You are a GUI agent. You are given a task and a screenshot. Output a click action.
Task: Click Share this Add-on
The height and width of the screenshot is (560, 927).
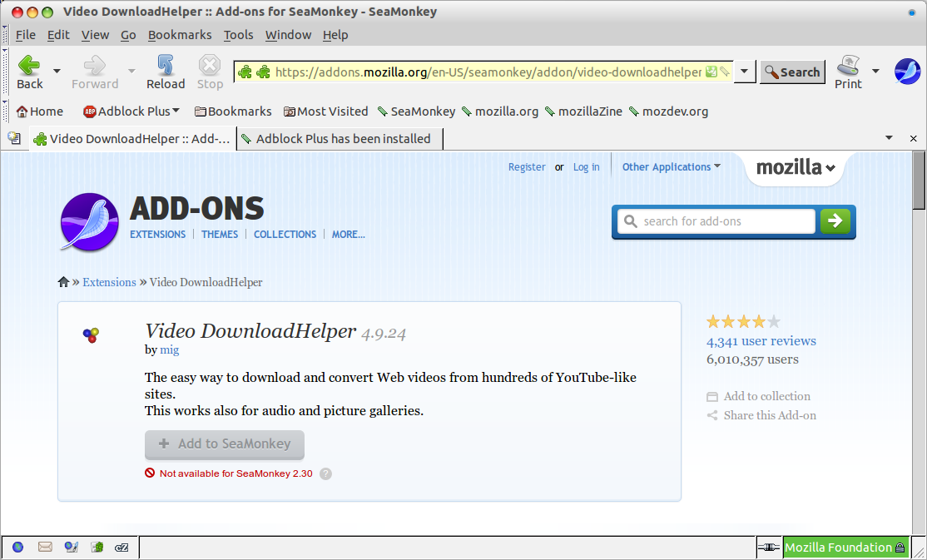(761, 415)
